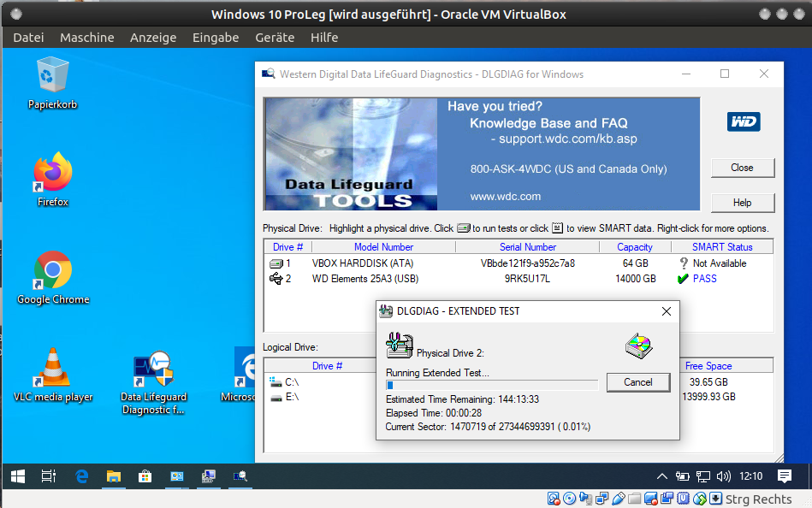Image resolution: width=812 pixels, height=508 pixels.
Task: Open Task View on the taskbar
Action: click(48, 476)
